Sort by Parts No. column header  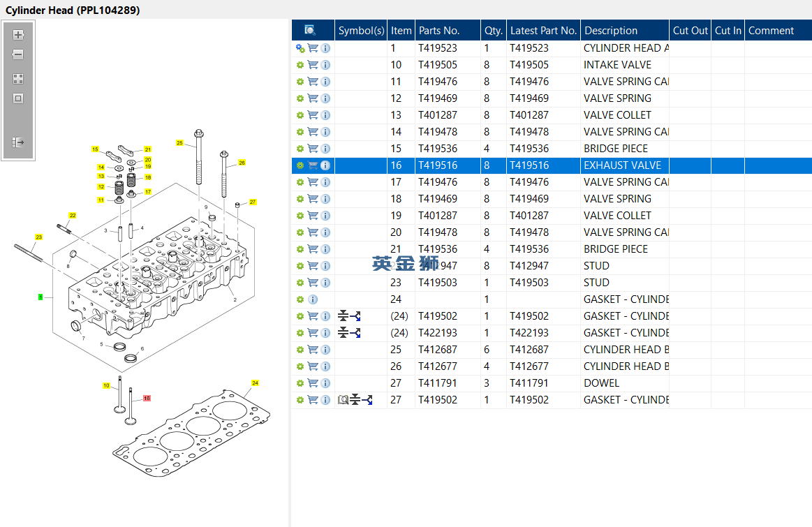[x=438, y=31]
